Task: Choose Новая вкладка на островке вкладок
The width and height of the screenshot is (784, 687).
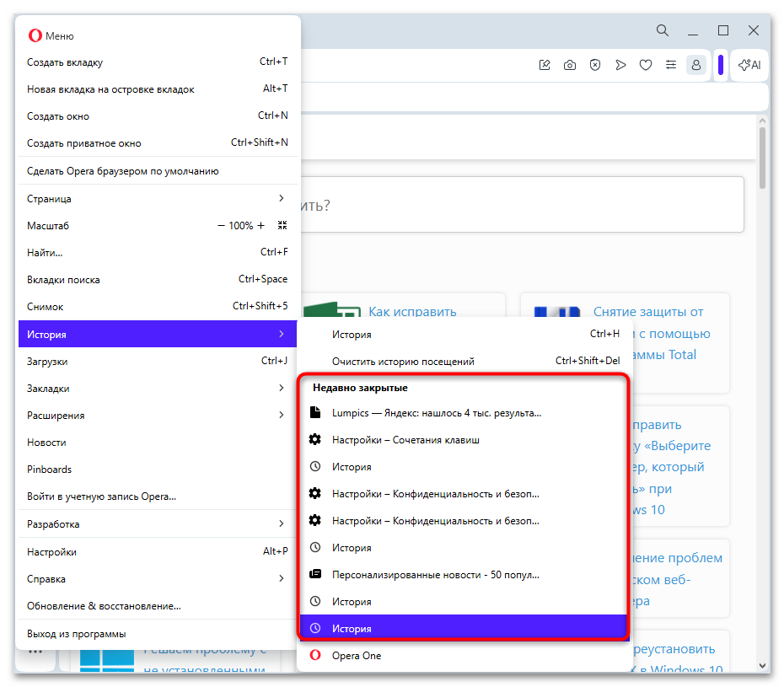Action: click(158, 89)
